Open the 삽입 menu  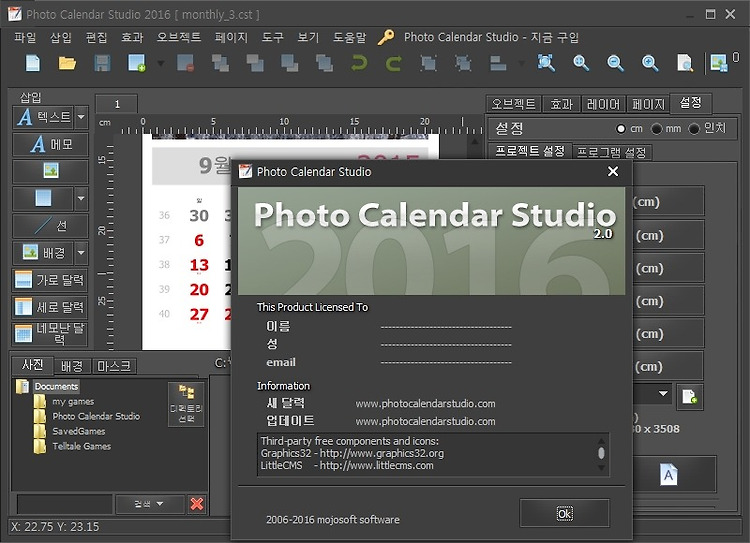pyautogui.click(x=61, y=37)
